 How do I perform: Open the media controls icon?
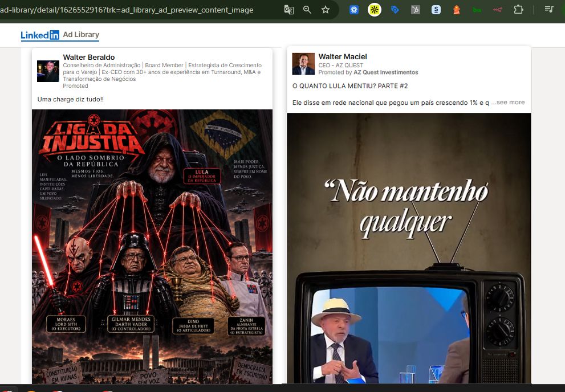tap(549, 10)
